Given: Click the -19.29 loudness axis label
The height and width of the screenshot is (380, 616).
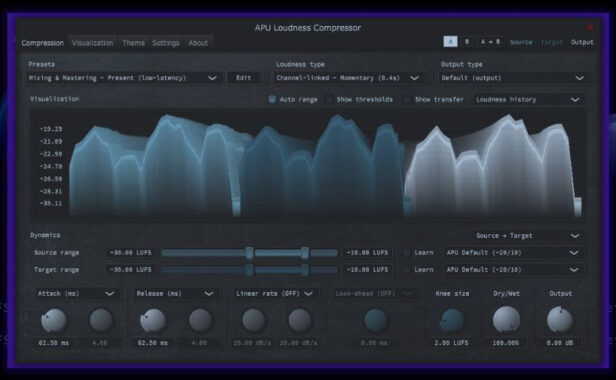Looking at the screenshot, I should pyautogui.click(x=51, y=129).
